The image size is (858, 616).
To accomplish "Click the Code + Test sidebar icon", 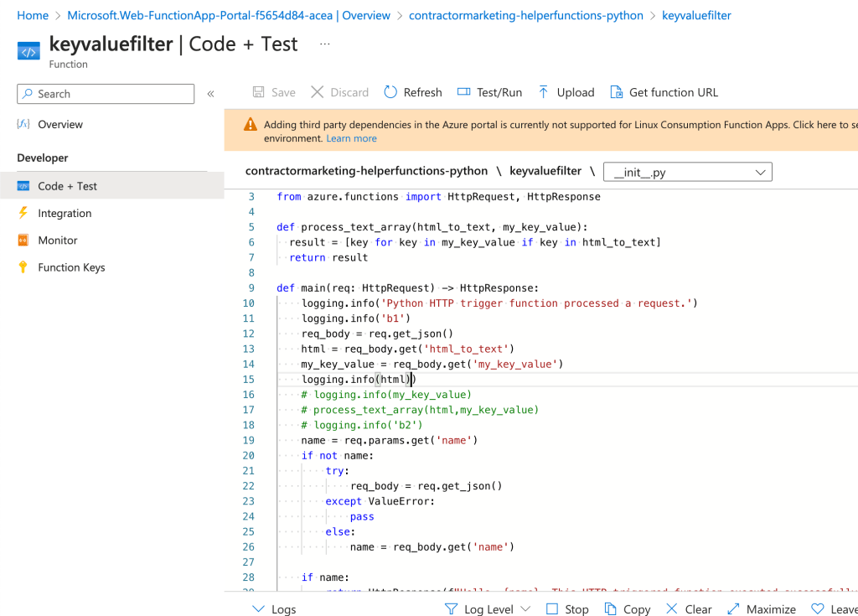I will (23, 186).
